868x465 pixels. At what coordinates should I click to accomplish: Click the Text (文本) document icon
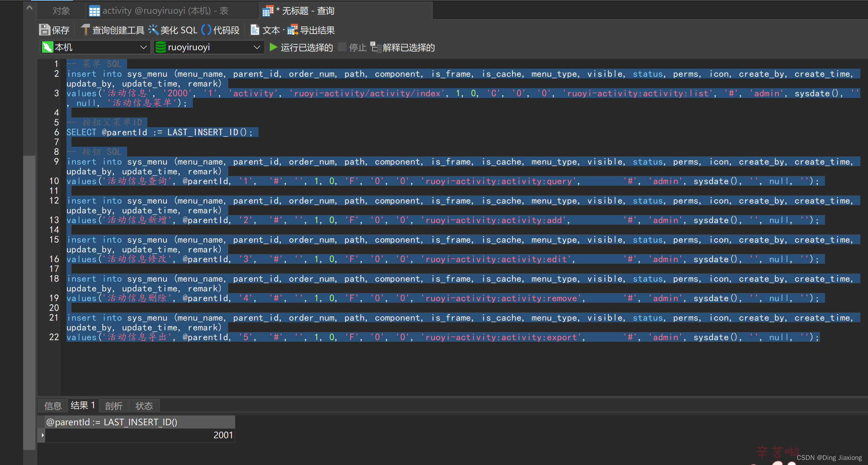255,30
